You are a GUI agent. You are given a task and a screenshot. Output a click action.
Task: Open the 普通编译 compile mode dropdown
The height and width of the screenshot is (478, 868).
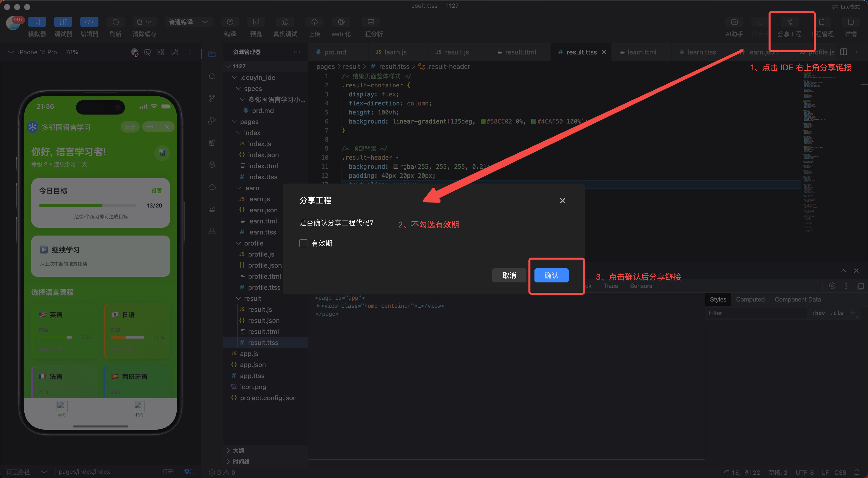188,22
